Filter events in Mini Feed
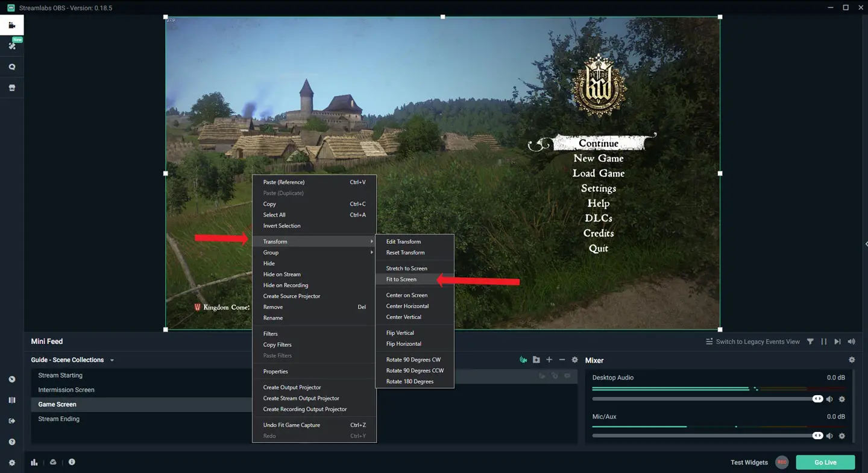 pos(810,341)
